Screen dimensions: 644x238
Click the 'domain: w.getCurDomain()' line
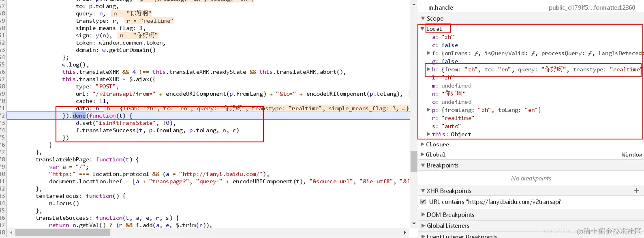pyautogui.click(x=116, y=50)
